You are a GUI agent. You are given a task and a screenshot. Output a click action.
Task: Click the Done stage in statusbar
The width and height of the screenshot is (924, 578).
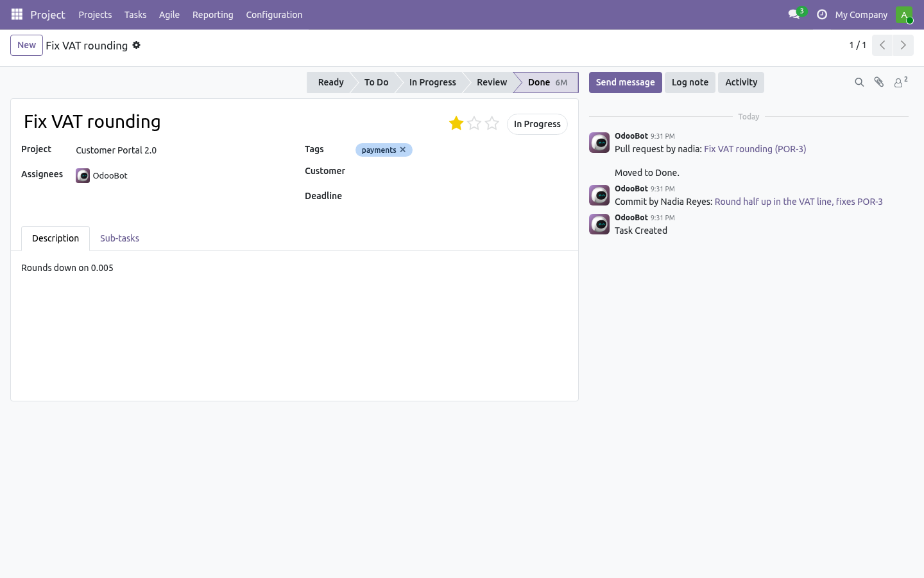tap(547, 82)
